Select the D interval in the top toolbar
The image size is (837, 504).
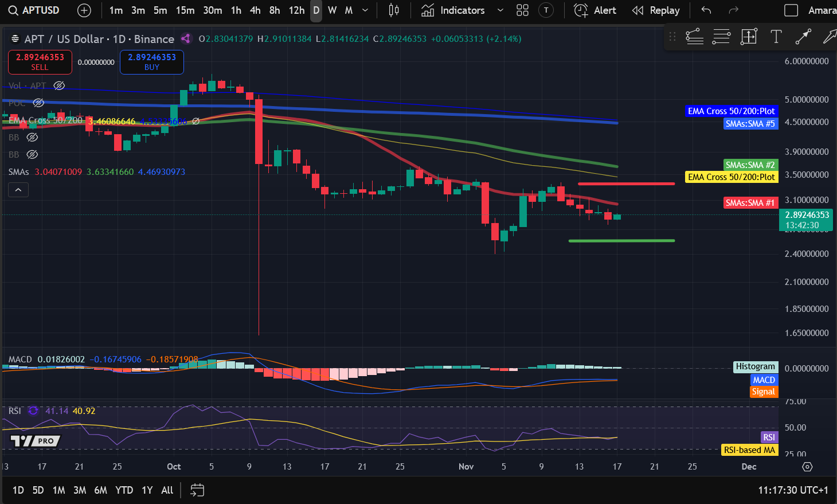[x=315, y=10]
